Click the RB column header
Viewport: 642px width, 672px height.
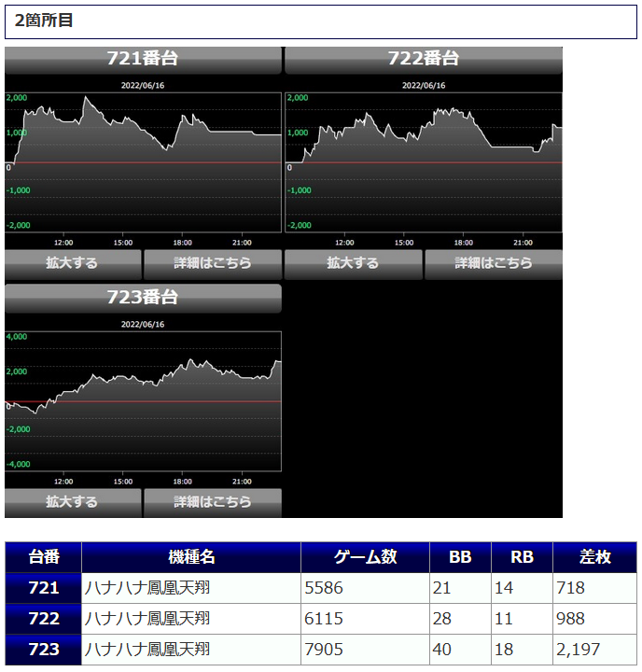(522, 557)
